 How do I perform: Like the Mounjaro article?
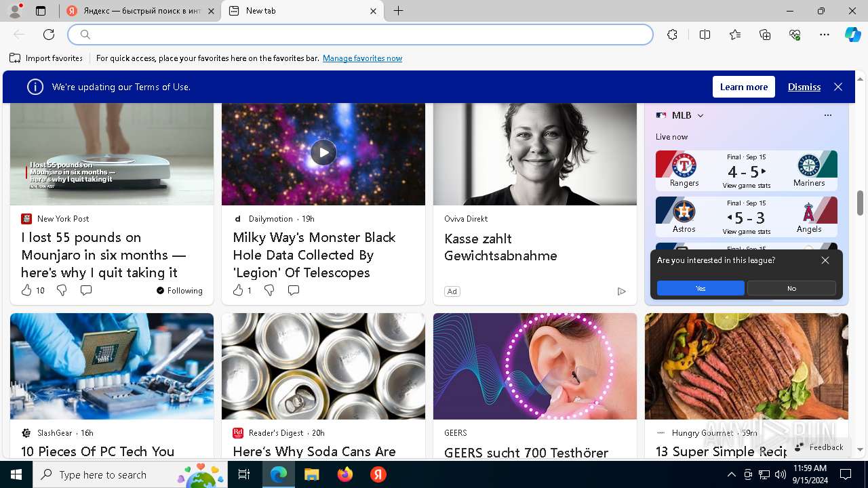point(26,290)
